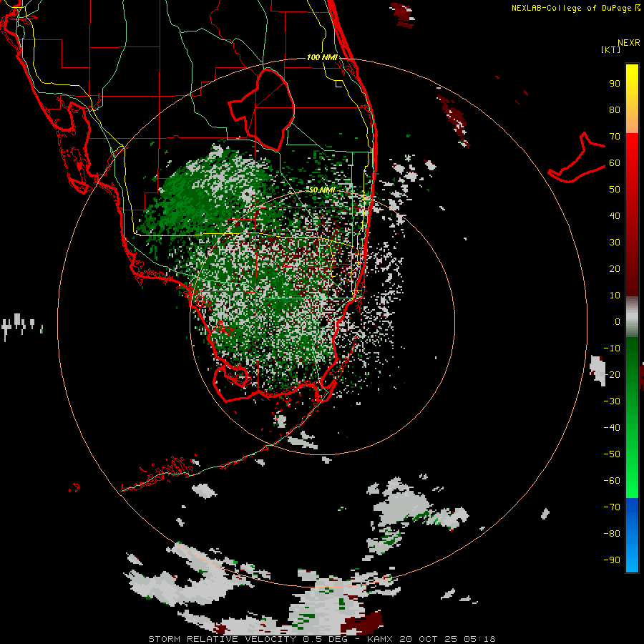644x644 pixels.
Task: Click the -20 value on the velocity scale
Action: 612,375
